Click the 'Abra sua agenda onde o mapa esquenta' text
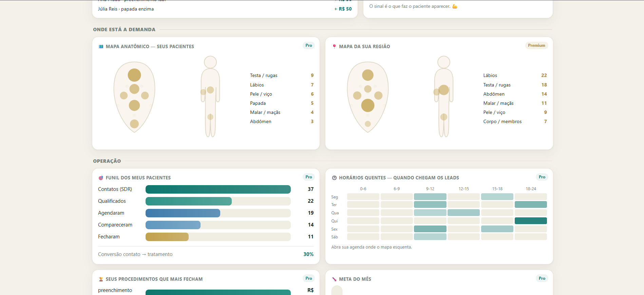 [372, 247]
